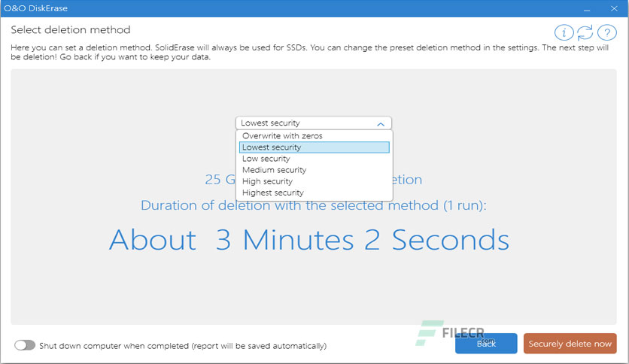Select Low security method
The height and width of the screenshot is (364, 629).
point(314,159)
